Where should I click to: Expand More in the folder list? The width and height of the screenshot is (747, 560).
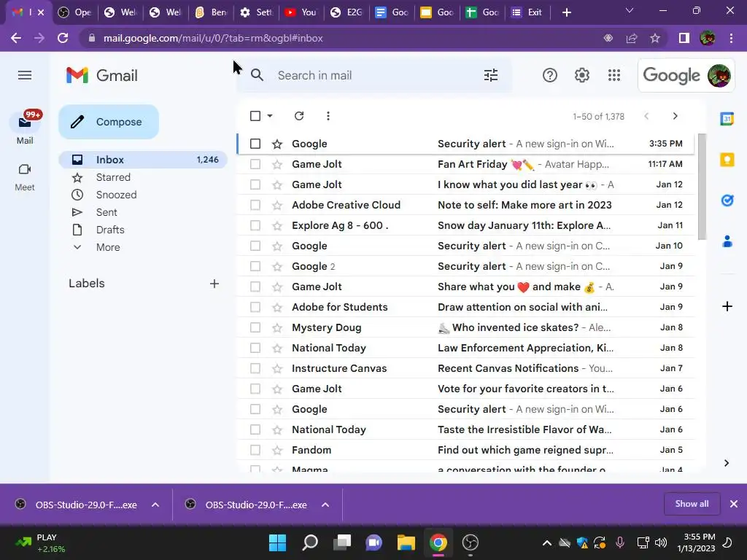coord(108,247)
